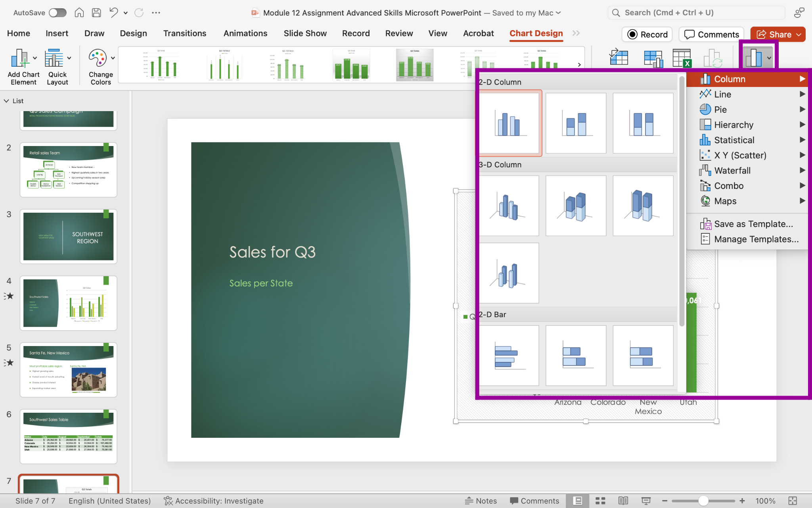
Task: Expand the Undo history dropdown arrow
Action: (126, 13)
